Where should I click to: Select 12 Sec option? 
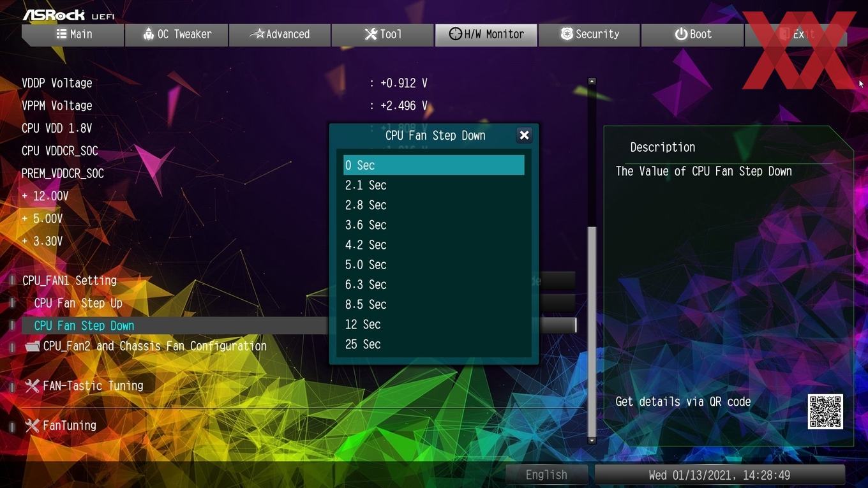(434, 324)
